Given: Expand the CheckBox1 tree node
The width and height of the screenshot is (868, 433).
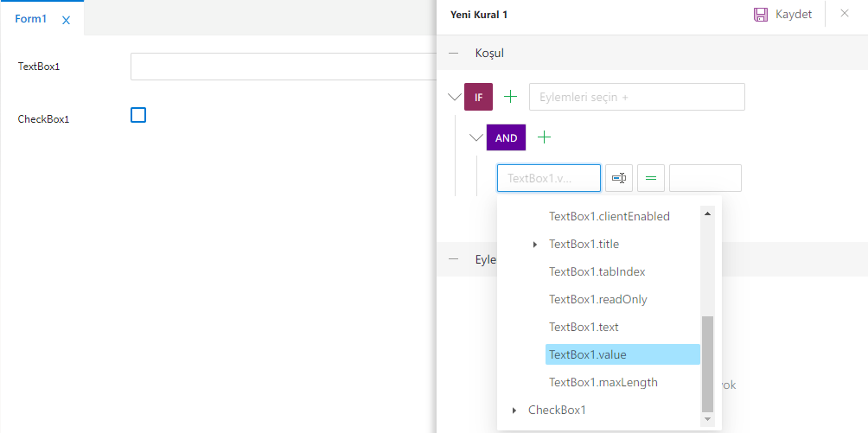Looking at the screenshot, I should (515, 411).
